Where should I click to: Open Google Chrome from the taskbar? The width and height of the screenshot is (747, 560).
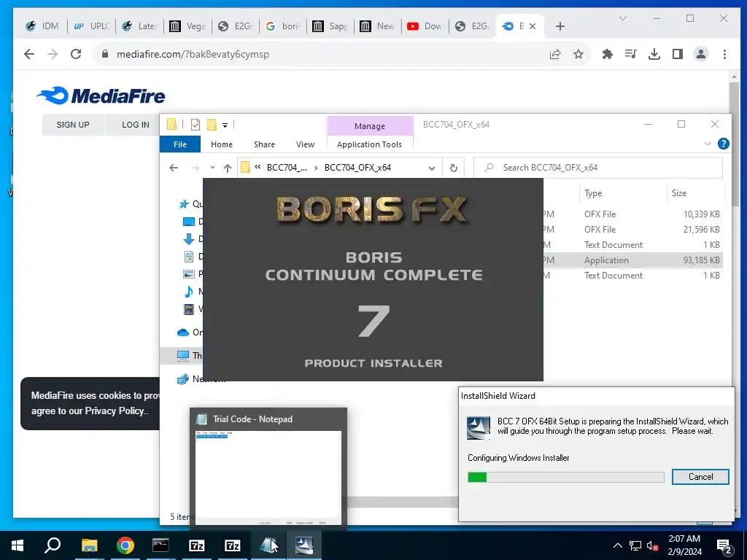click(125, 545)
